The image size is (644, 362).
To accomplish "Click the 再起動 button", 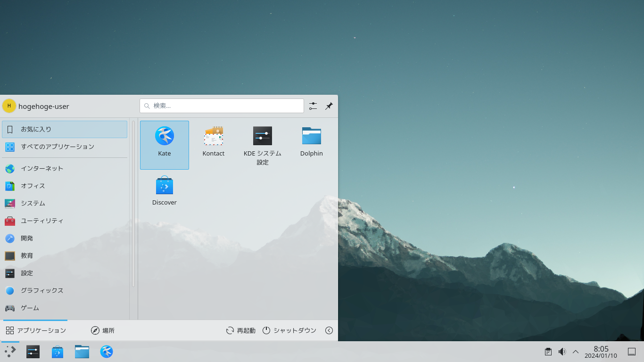I will [x=240, y=330].
